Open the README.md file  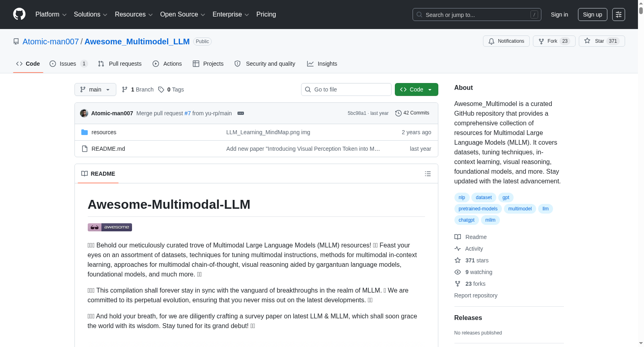tap(108, 149)
